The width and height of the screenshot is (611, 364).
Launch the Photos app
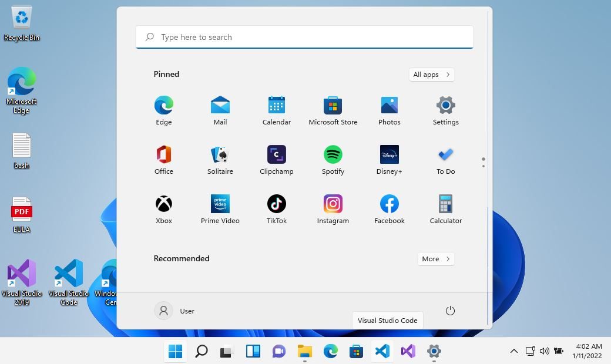390,110
